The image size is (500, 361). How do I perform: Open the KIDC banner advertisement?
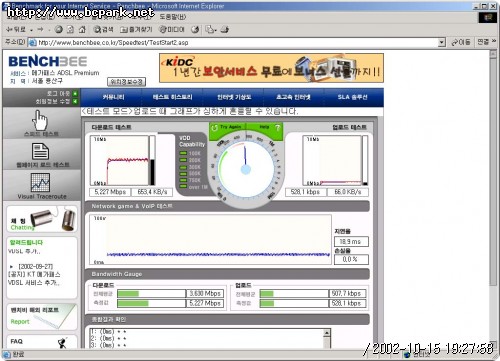pos(271,68)
